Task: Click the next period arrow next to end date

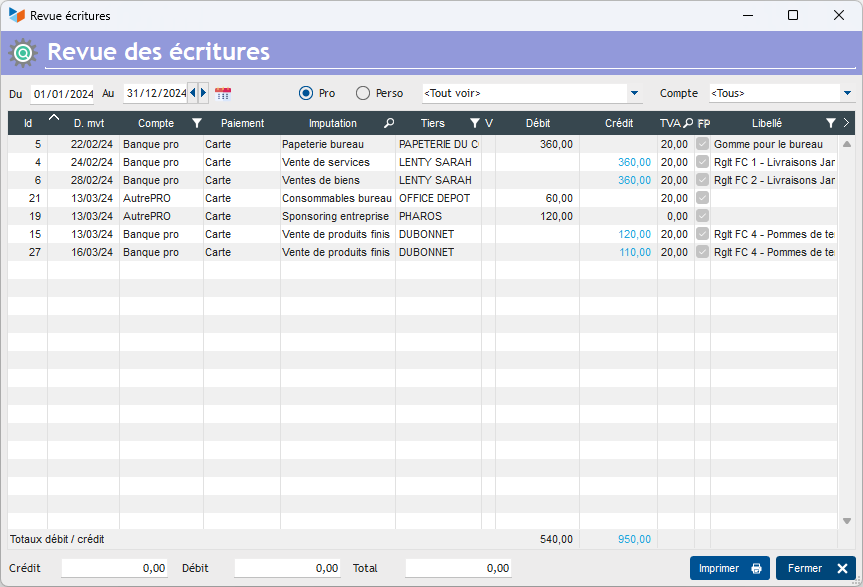Action: [203, 93]
